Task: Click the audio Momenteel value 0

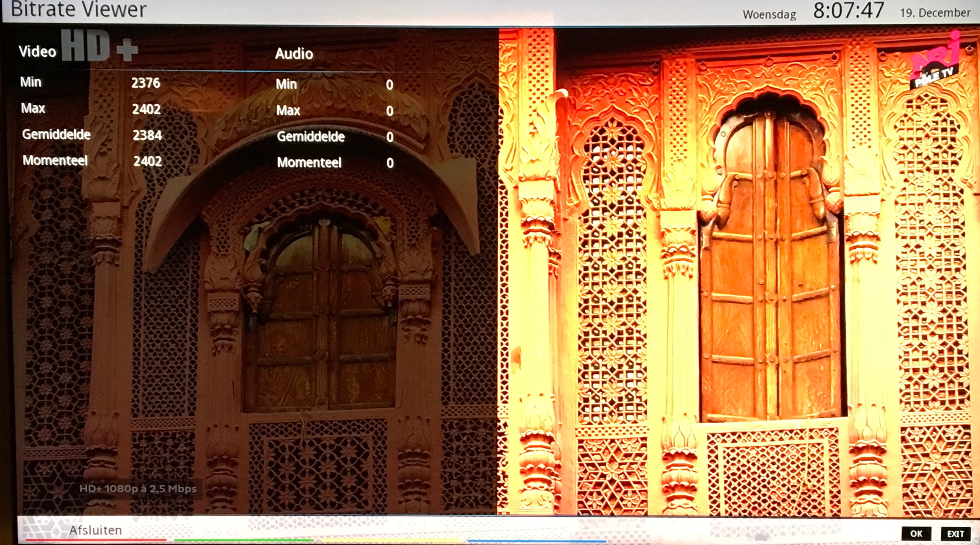Action: [x=390, y=163]
